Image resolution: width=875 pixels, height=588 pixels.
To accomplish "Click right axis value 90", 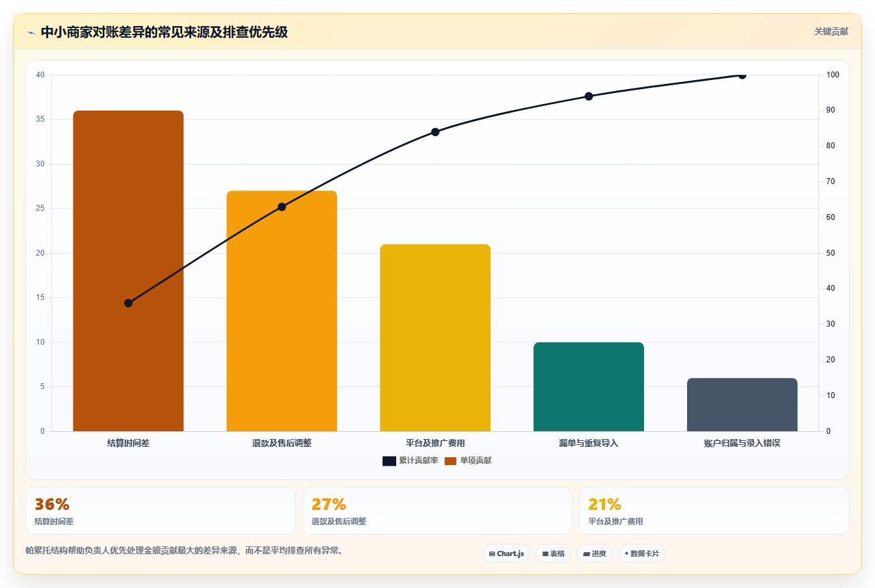I will point(831,110).
